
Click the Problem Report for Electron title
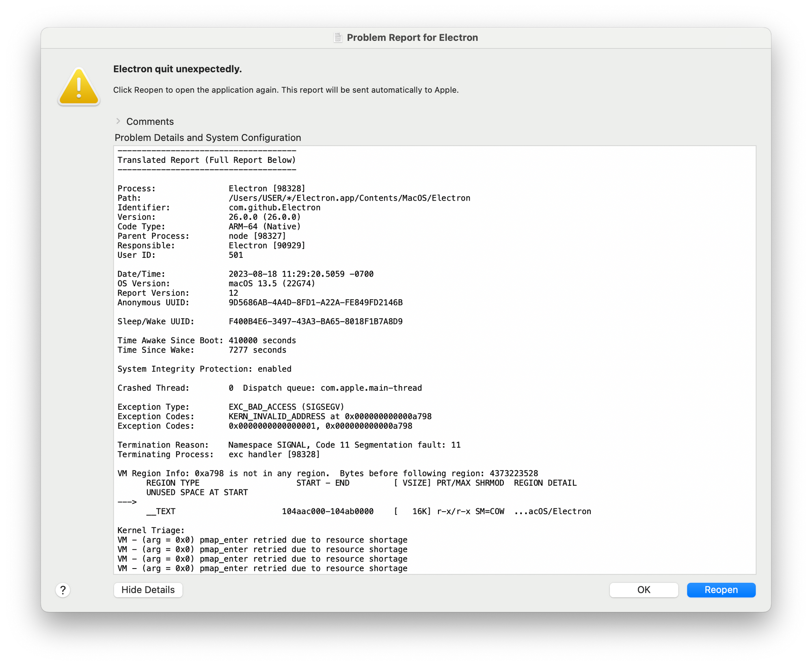[412, 37]
